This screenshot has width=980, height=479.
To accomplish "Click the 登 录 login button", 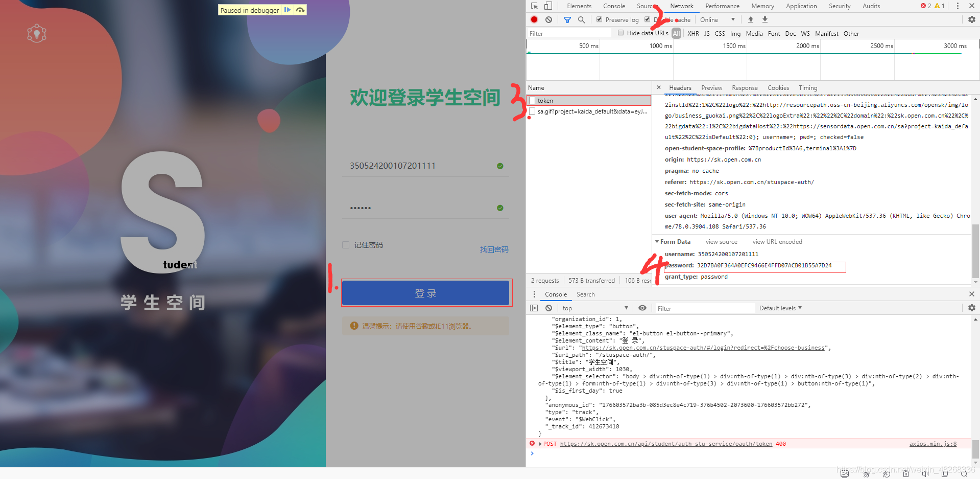I will 425,292.
